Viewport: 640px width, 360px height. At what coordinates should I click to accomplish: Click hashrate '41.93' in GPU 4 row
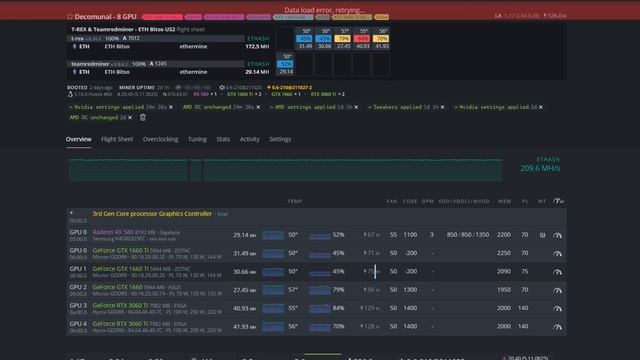(244, 327)
